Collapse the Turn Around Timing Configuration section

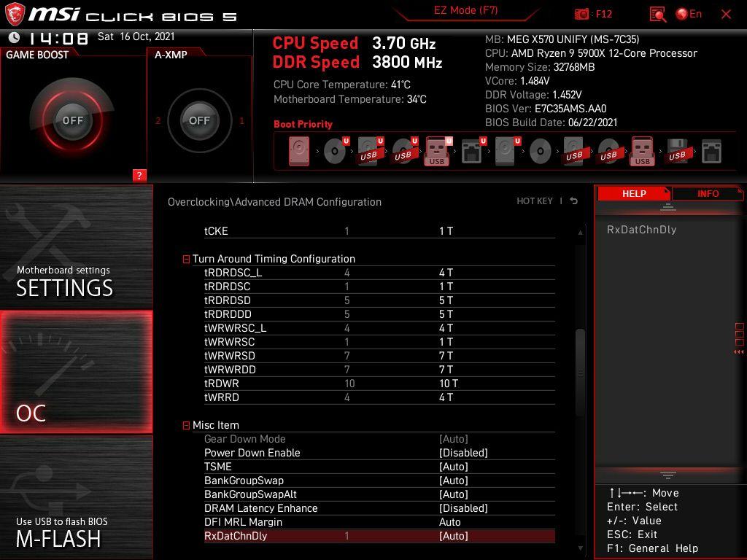coord(186,259)
